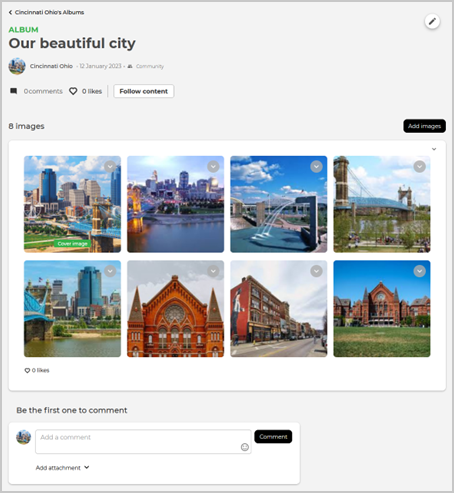Open the street with brick buildings thumbnail

[x=279, y=309]
